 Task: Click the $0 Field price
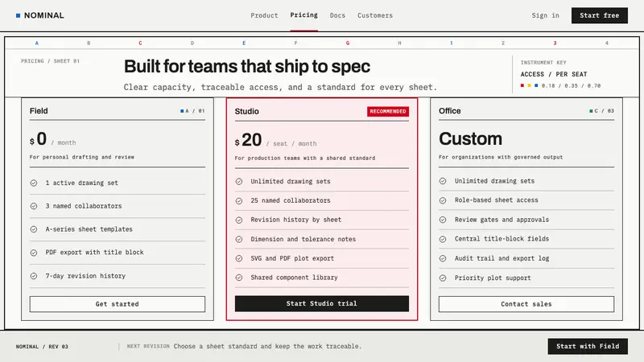click(x=38, y=139)
